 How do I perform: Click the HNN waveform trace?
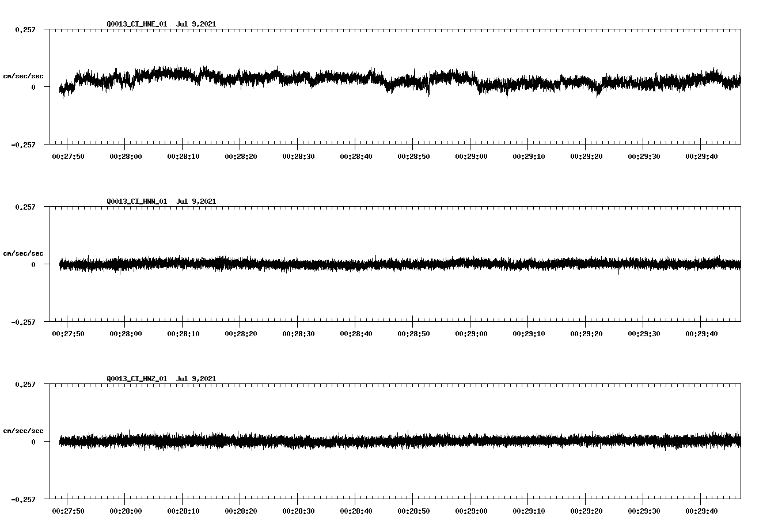tap(346, 265)
